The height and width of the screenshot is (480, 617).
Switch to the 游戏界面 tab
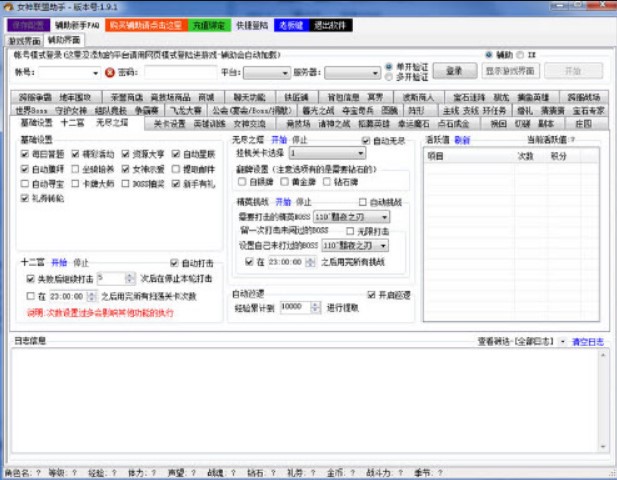tap(22, 41)
